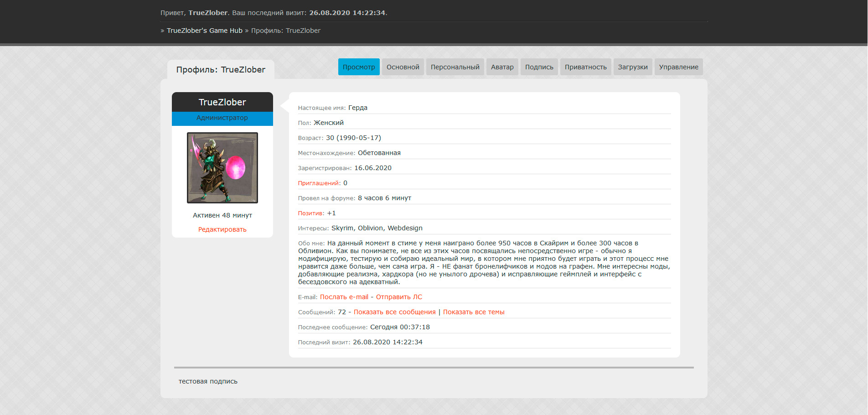Viewport: 868px width, 415px height.
Task: Click the message count 72
Action: point(342,312)
